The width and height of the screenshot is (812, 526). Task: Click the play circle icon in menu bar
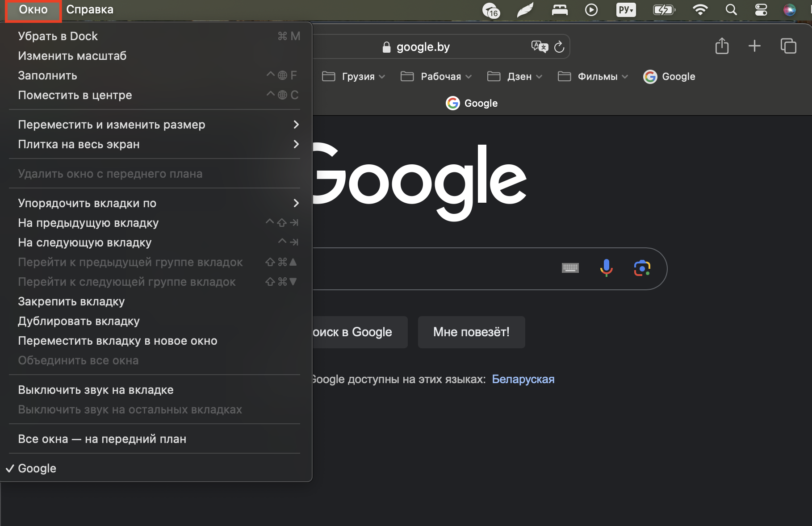tap(591, 9)
